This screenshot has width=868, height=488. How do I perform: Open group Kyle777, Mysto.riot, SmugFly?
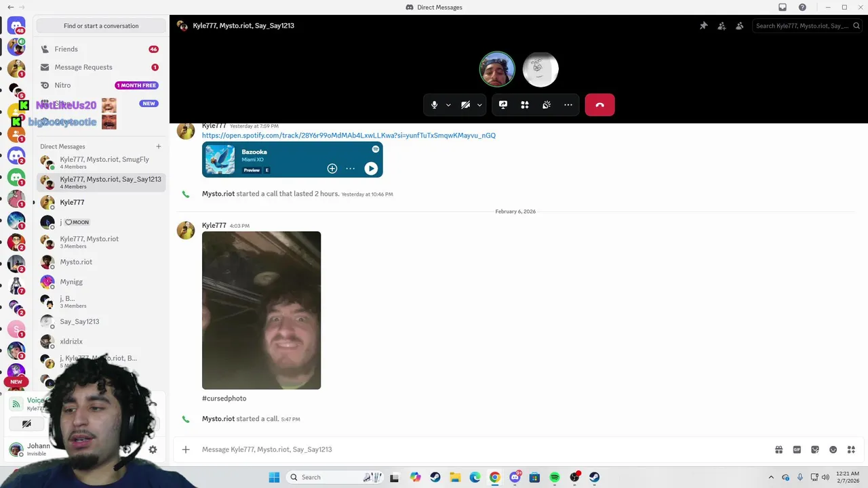(x=101, y=163)
